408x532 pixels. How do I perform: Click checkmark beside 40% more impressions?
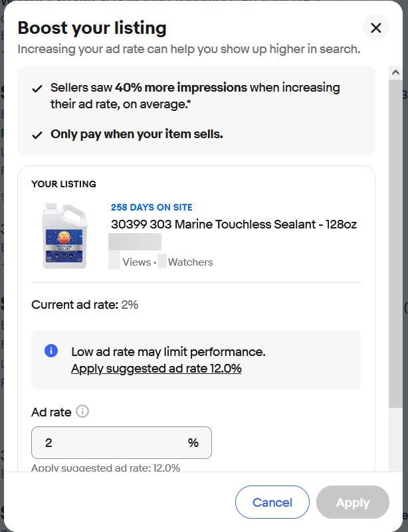tap(38, 88)
